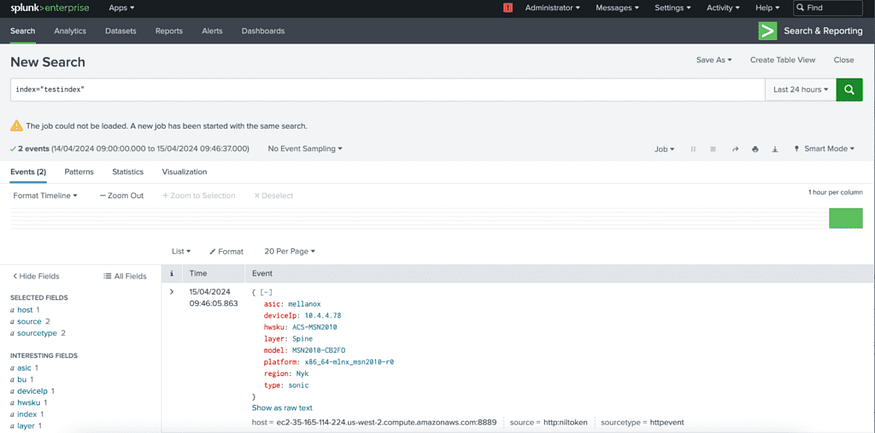Click in the search query input

387,89
